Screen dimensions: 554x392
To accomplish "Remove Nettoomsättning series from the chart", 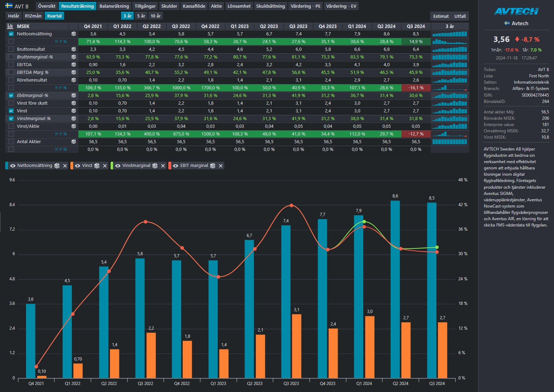I will pyautogui.click(x=65, y=166).
